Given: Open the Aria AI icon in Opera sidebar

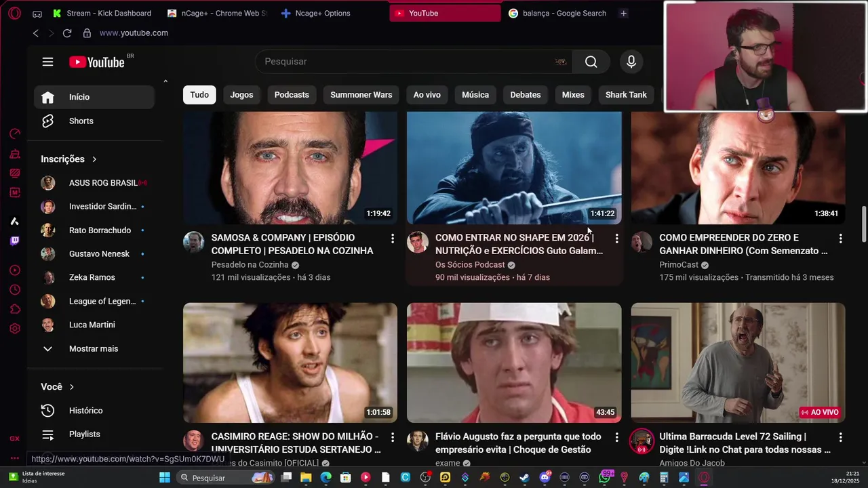Looking at the screenshot, I should click(x=15, y=221).
